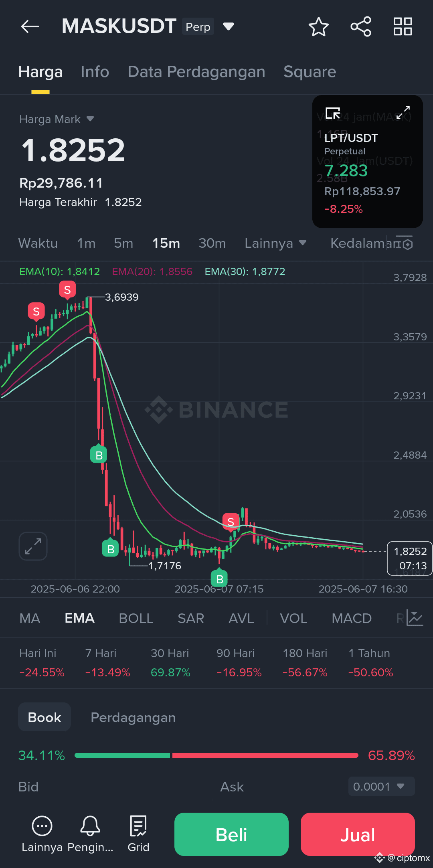Switch to the Data Perdagangan tab
The height and width of the screenshot is (868, 433).
[196, 72]
